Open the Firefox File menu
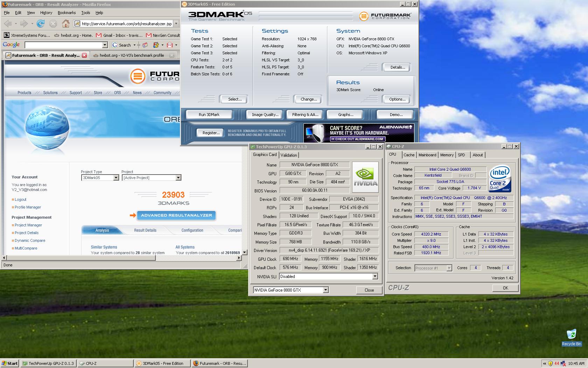 tap(7, 13)
